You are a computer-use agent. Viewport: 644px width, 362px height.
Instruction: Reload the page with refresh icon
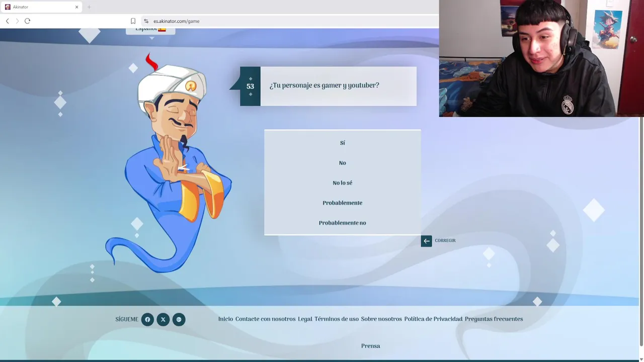coord(28,21)
